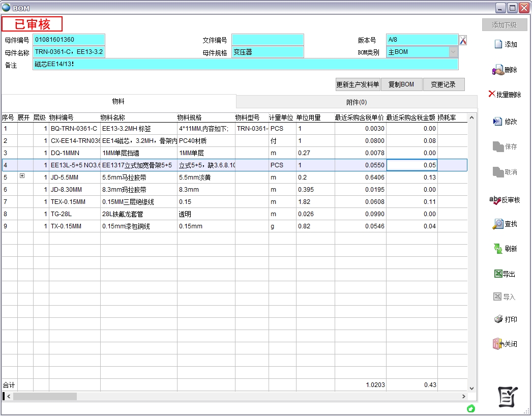Click the icon next to 版本号 field
Viewport: 532px width, 416px height.
click(463, 40)
